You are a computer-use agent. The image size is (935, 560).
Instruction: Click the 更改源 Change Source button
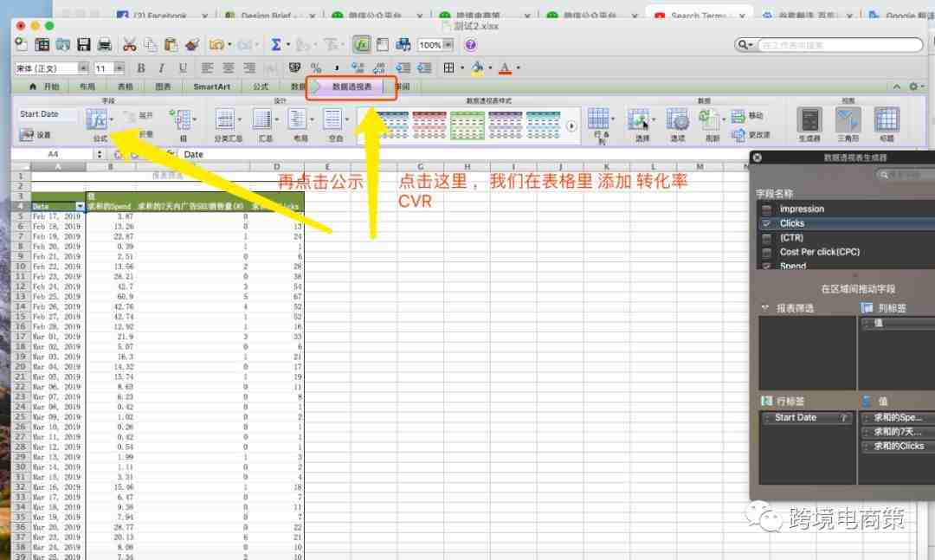(x=751, y=135)
